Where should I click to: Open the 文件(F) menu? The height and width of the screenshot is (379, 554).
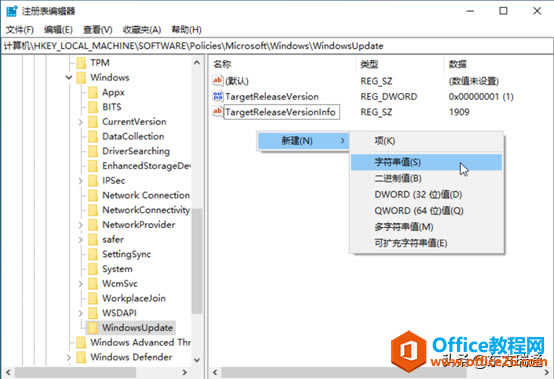pyautogui.click(x=20, y=30)
